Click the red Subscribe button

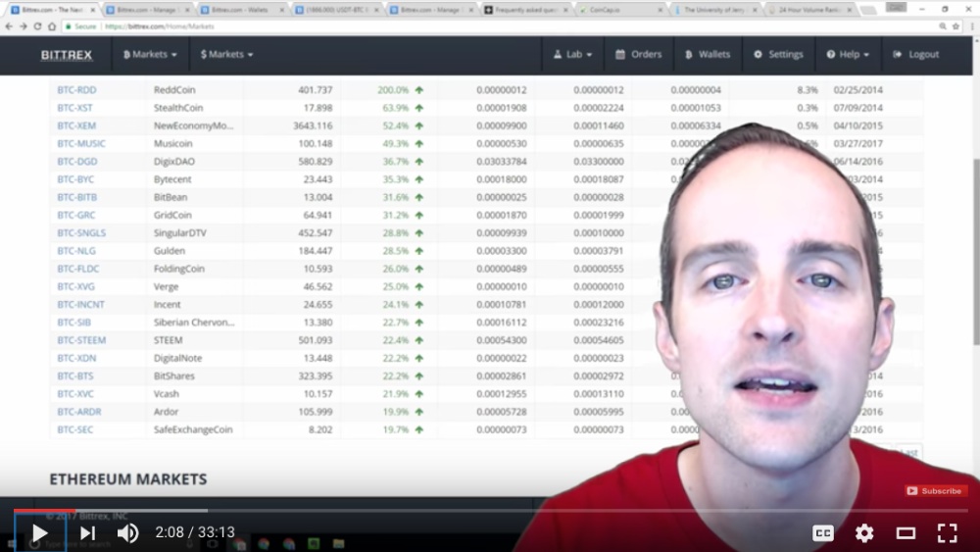click(x=936, y=491)
